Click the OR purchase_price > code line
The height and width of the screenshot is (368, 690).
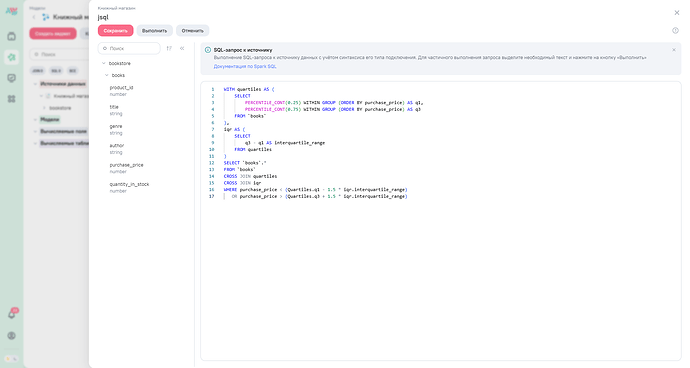click(x=319, y=196)
